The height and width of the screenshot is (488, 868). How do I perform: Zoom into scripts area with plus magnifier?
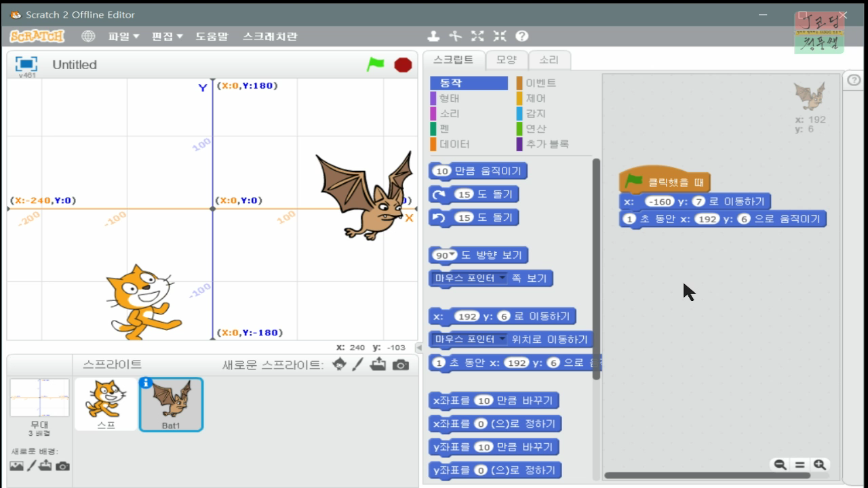(x=820, y=465)
